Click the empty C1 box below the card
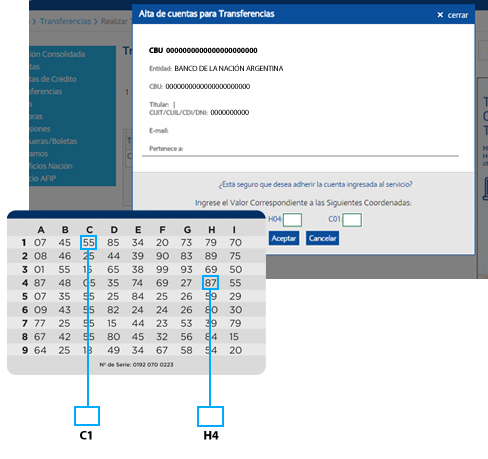The image size is (488, 459). (87, 416)
